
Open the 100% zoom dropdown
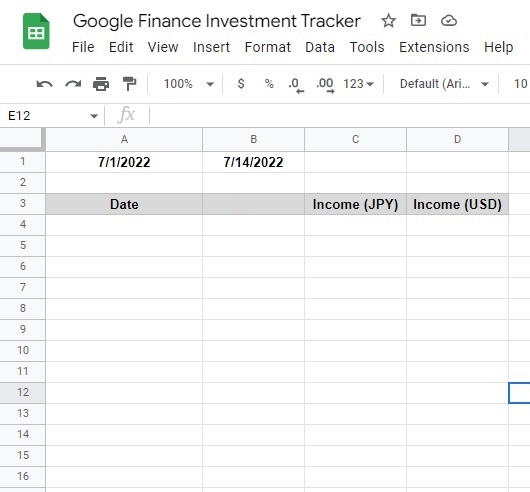coord(189,84)
